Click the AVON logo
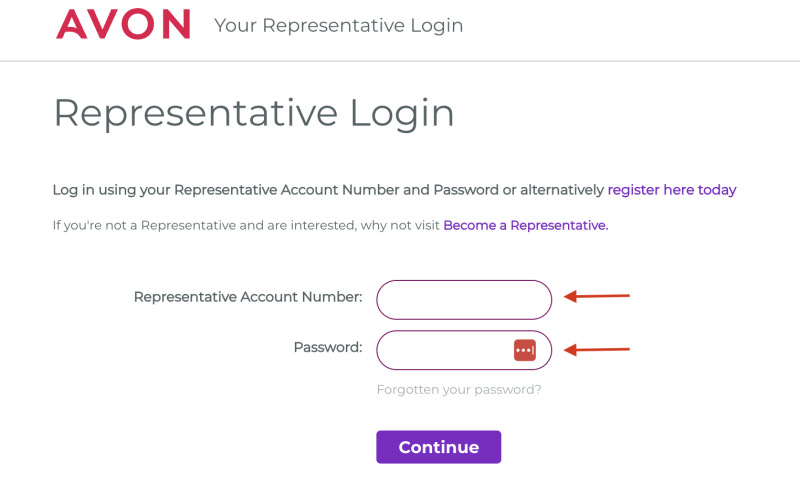The width and height of the screenshot is (800, 500). point(123,24)
